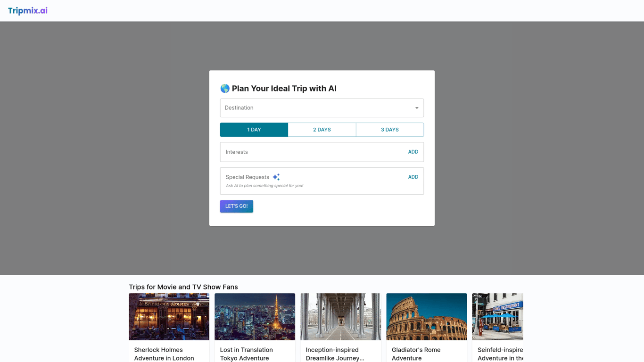Image resolution: width=644 pixels, height=362 pixels.
Task: Open the Tokyo Tower night thumbnail
Action: pos(255,317)
